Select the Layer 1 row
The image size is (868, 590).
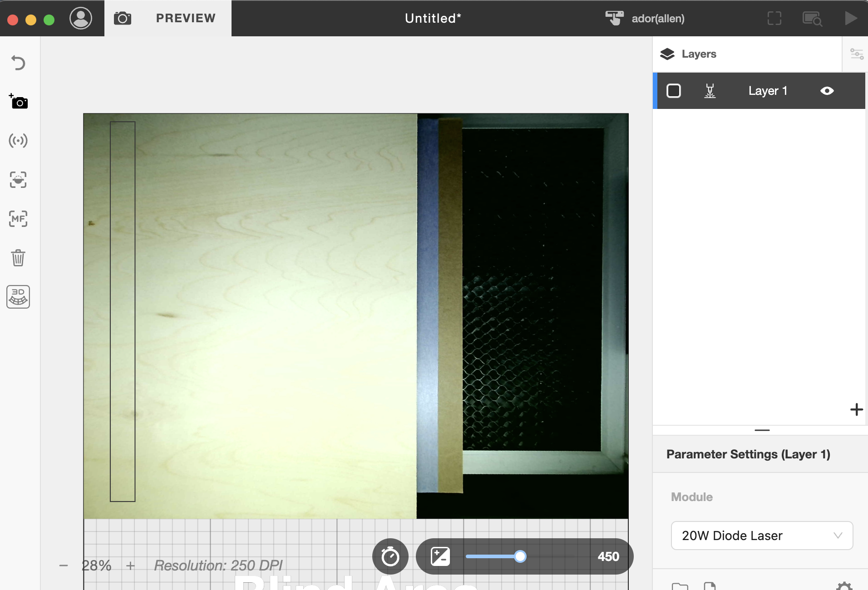coord(759,91)
